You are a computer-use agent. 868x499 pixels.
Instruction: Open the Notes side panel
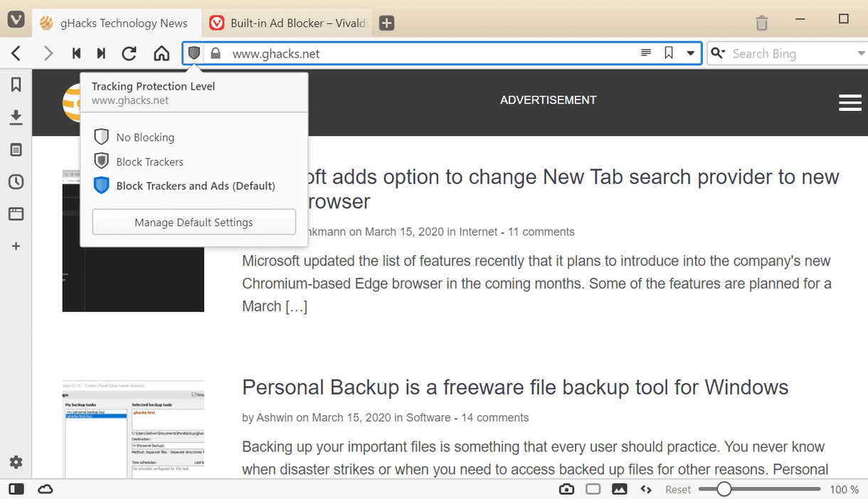point(16,150)
